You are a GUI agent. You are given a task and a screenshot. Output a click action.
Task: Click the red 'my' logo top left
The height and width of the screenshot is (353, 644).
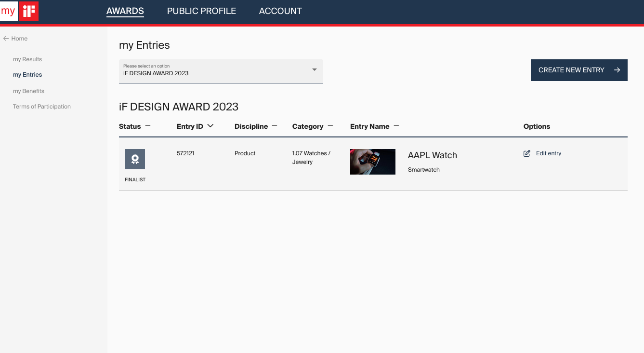(x=8, y=11)
